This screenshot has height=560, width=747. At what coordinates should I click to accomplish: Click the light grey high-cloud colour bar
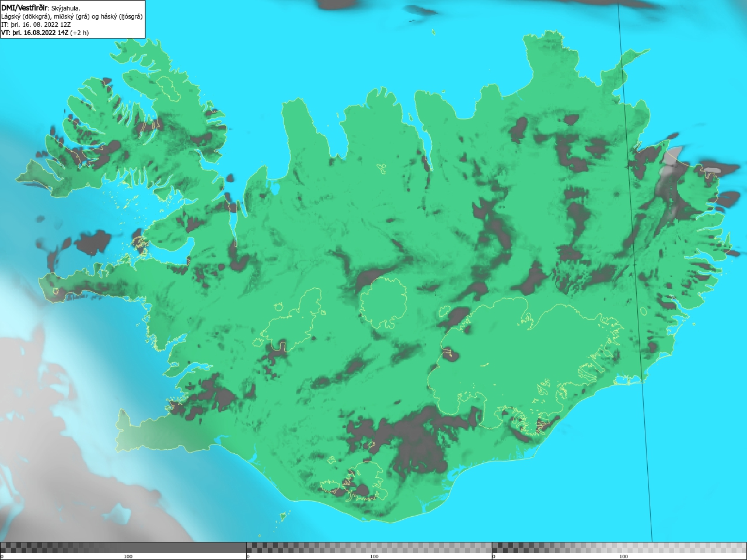click(x=619, y=547)
